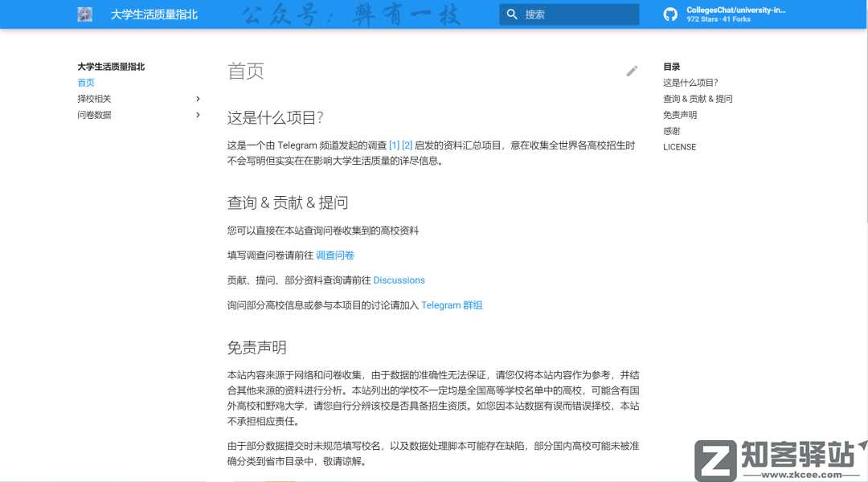This screenshot has width=868, height=482.
Task: Select 首页 in the left sidebar
Action: [x=85, y=82]
